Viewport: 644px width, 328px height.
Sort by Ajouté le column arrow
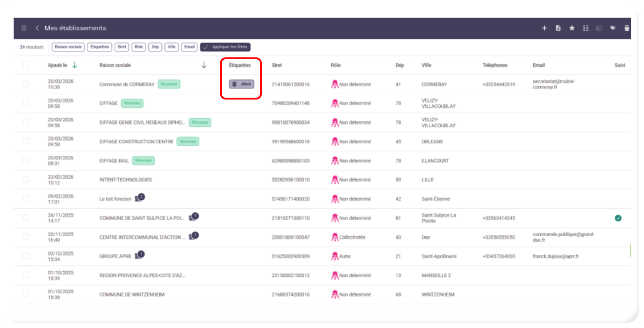pyautogui.click(x=75, y=65)
